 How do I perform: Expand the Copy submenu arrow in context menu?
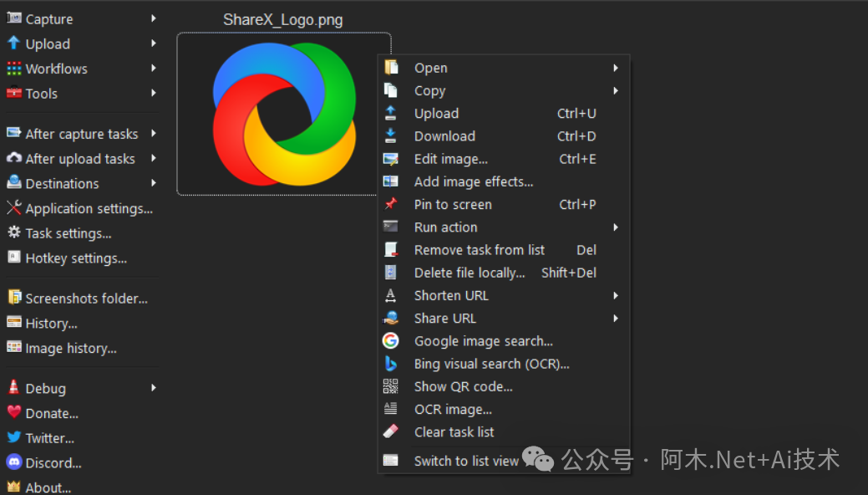pyautogui.click(x=616, y=90)
